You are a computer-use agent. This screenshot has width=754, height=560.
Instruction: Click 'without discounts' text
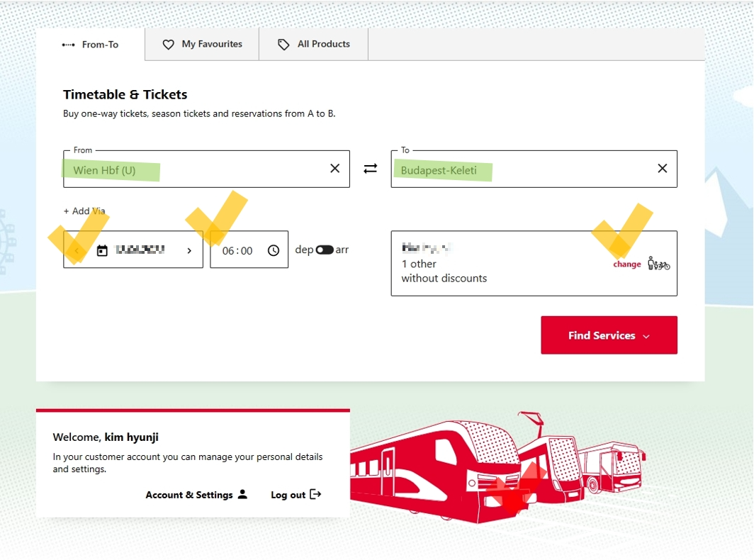tap(444, 279)
